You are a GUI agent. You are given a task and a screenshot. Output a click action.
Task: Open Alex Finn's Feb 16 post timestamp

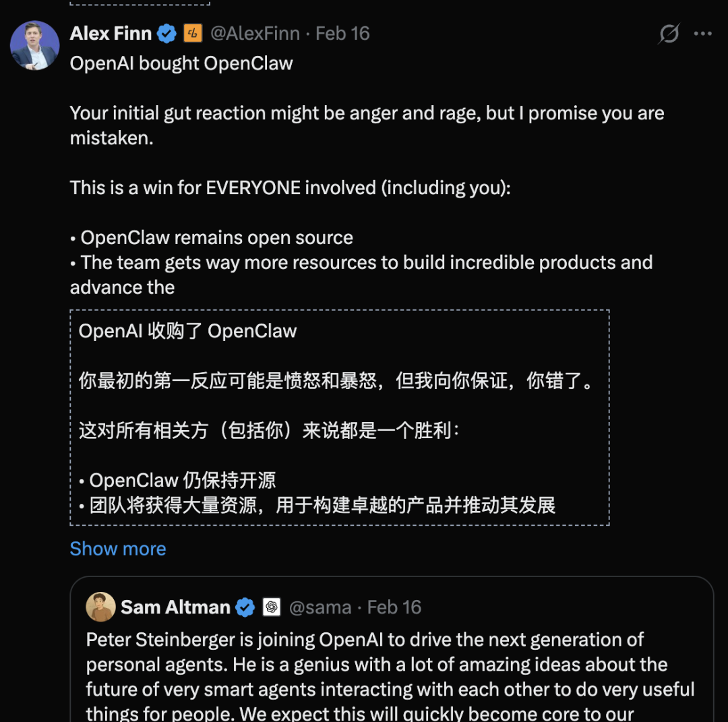pos(342,33)
